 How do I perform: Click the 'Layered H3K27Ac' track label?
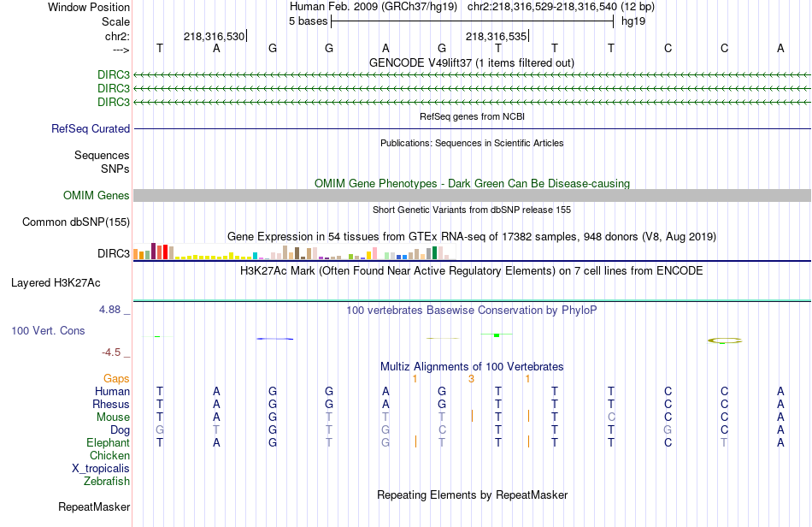point(56,283)
